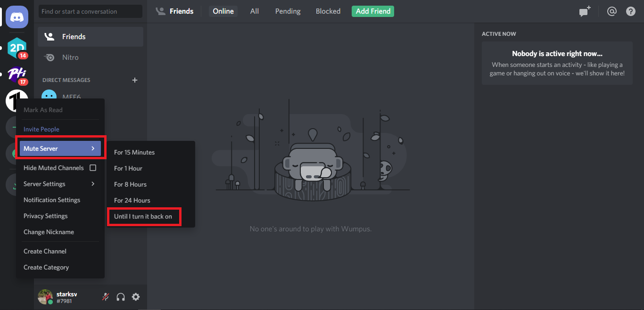Viewport: 644px width, 310px height.
Task: Choose For 8 Hours mute option
Action: click(130, 184)
